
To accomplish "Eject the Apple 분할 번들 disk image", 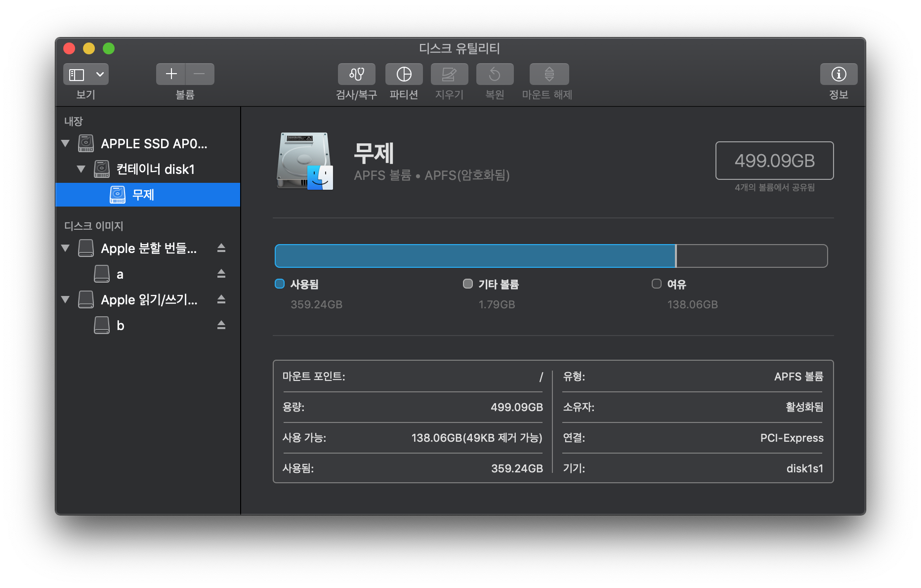I will pyautogui.click(x=221, y=248).
